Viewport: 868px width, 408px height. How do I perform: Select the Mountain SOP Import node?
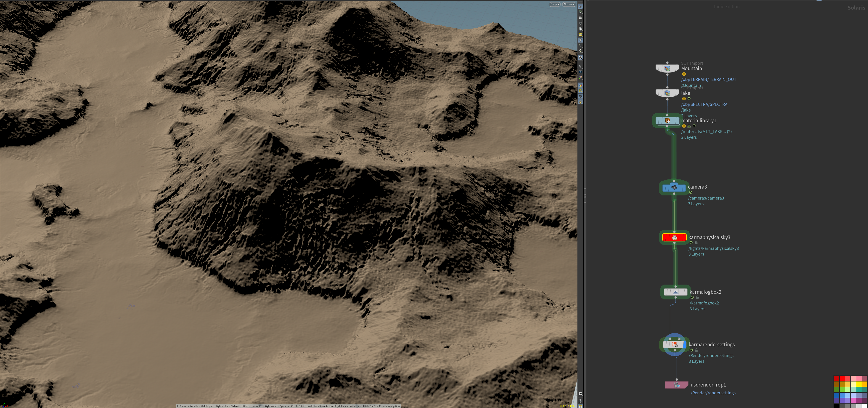pyautogui.click(x=667, y=68)
